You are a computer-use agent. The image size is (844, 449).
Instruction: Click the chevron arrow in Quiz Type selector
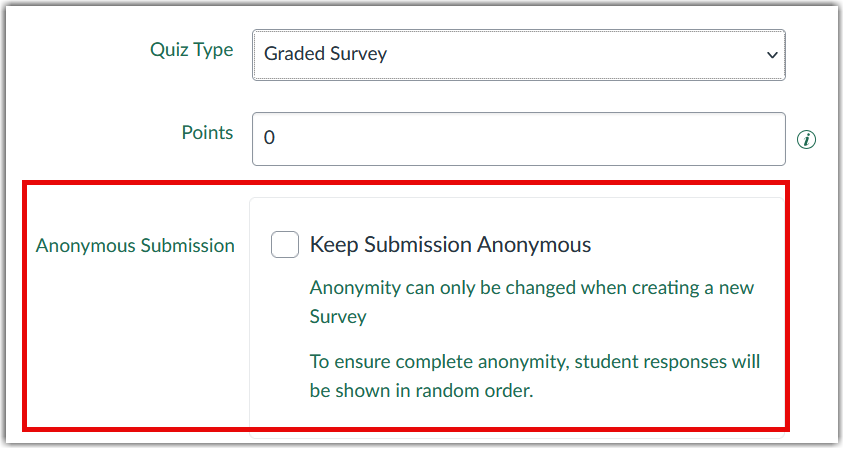771,55
